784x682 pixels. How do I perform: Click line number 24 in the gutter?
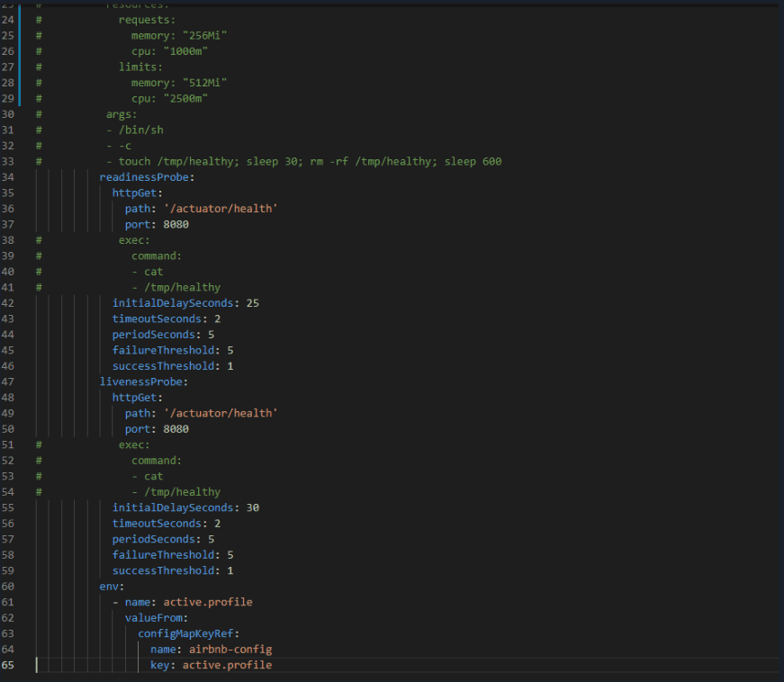point(8,20)
